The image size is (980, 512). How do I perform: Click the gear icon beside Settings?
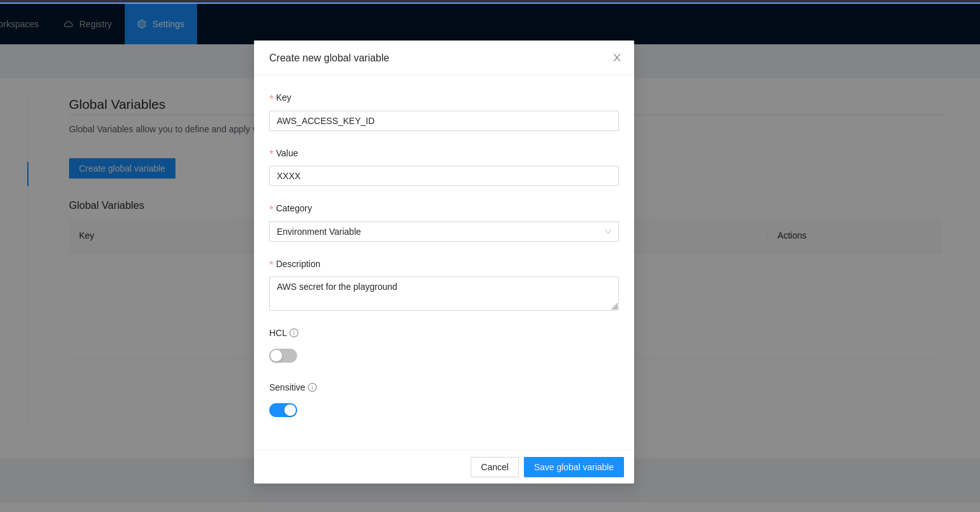pyautogui.click(x=142, y=24)
